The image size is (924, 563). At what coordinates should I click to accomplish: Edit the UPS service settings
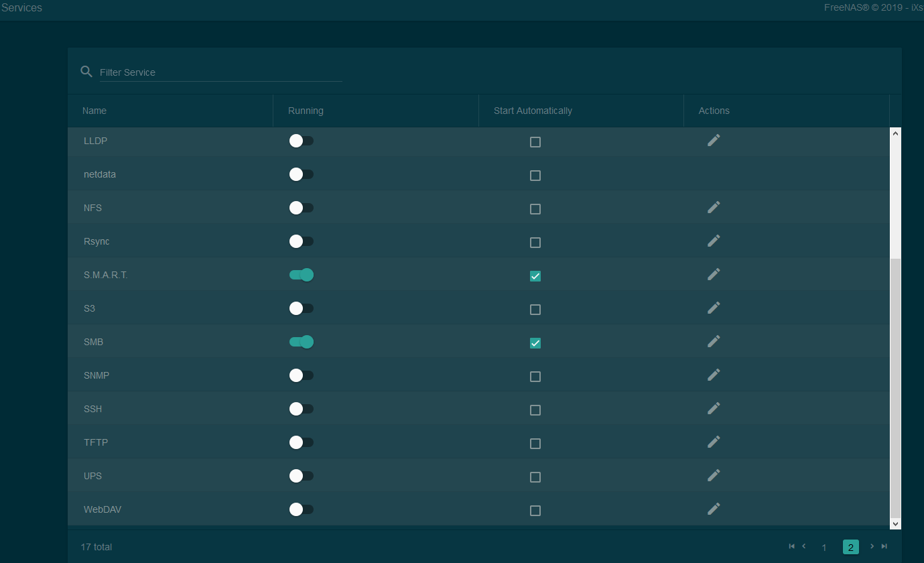[x=714, y=475]
